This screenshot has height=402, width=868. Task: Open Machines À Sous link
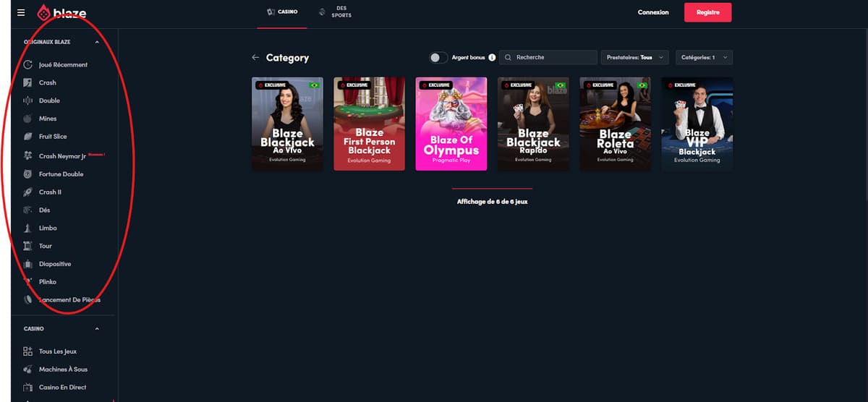[x=63, y=369]
